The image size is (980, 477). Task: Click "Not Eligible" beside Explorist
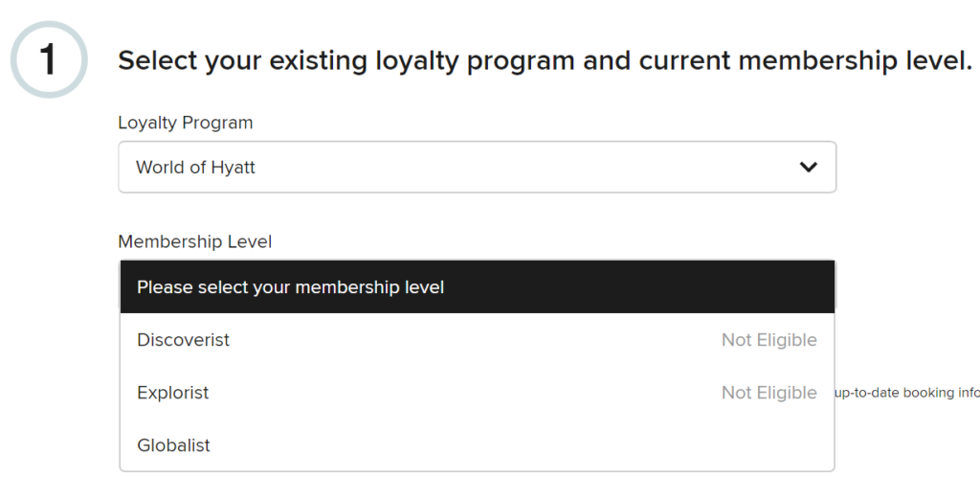tap(768, 393)
